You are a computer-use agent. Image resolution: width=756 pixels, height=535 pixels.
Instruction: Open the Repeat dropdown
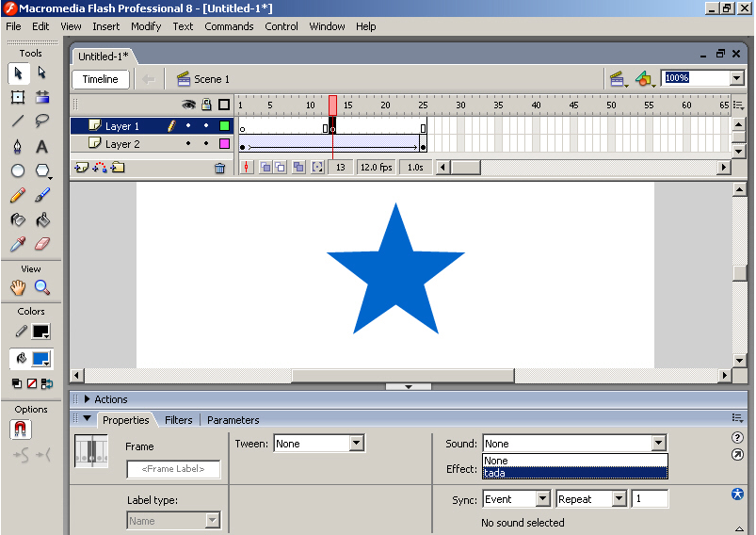click(619, 498)
